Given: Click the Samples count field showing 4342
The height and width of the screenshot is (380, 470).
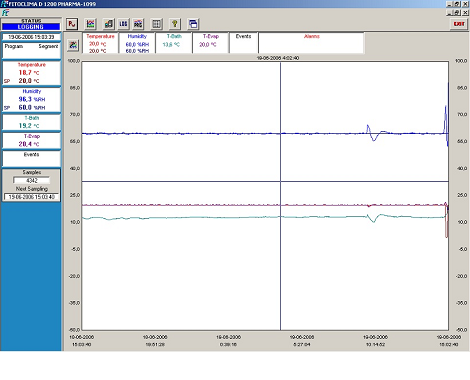Looking at the screenshot, I should [32, 180].
